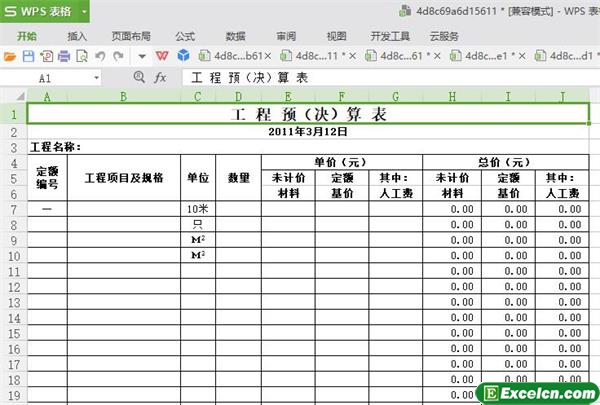Select column B header

[x=123, y=96]
